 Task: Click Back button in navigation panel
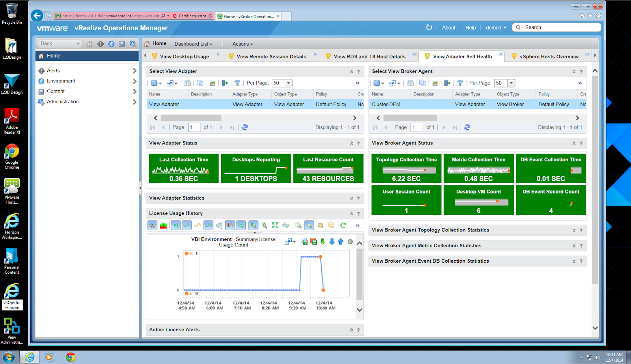(59, 43)
